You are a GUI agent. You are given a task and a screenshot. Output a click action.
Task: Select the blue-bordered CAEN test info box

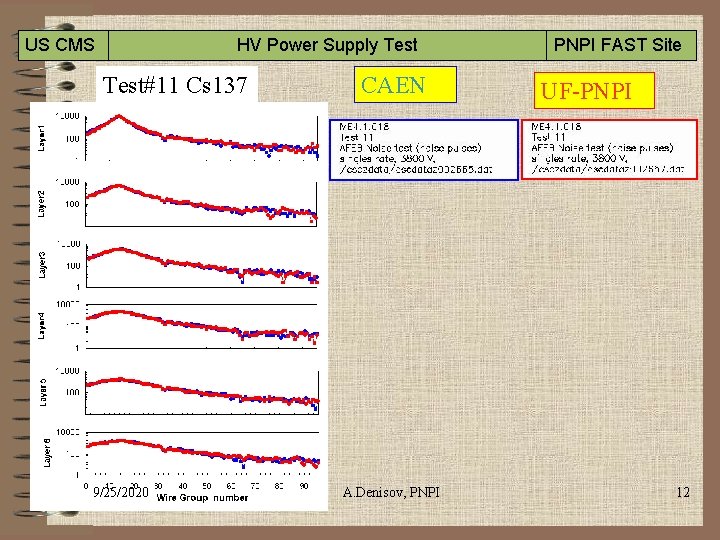[x=424, y=150]
